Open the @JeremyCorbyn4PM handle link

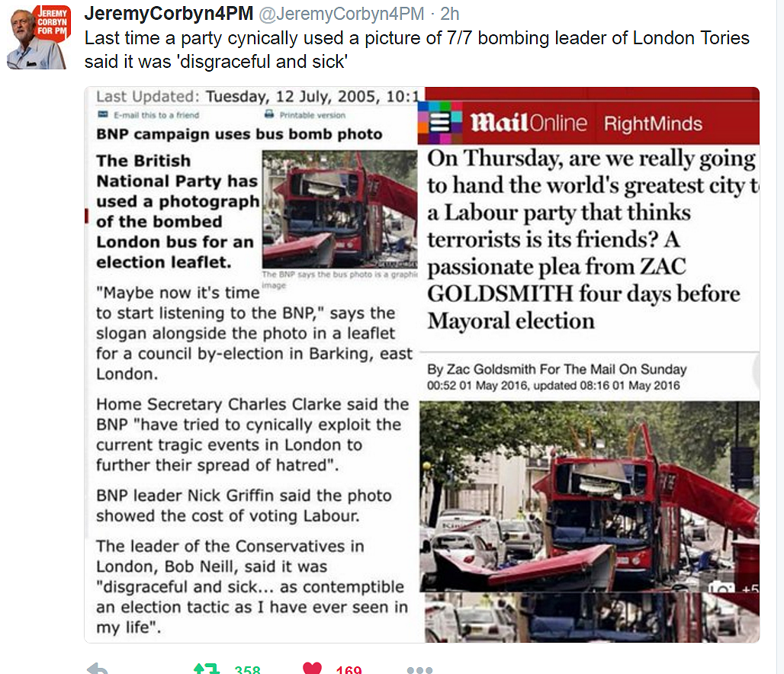[341, 14]
